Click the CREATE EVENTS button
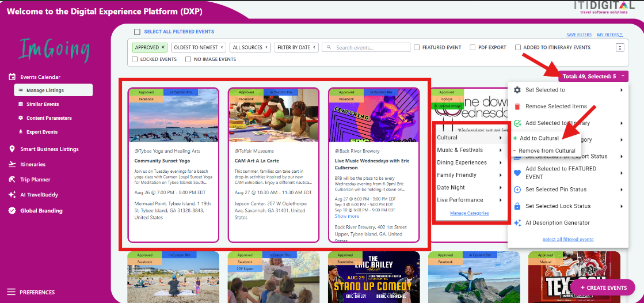644x303 pixels. (x=602, y=288)
